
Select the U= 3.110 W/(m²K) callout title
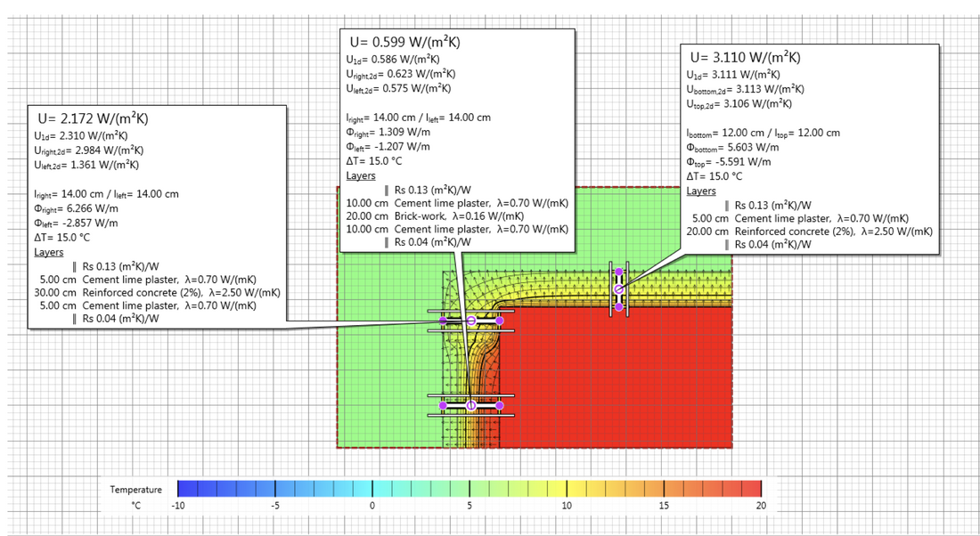(x=745, y=58)
